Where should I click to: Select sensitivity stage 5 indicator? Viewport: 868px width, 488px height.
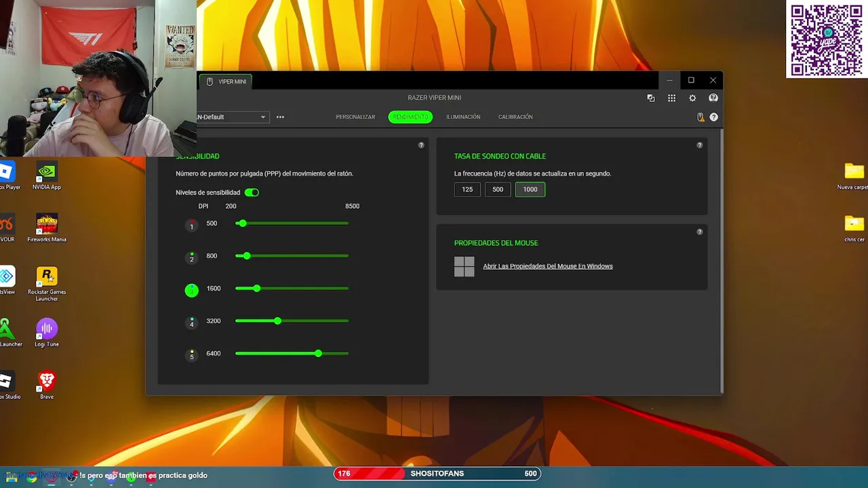click(191, 354)
